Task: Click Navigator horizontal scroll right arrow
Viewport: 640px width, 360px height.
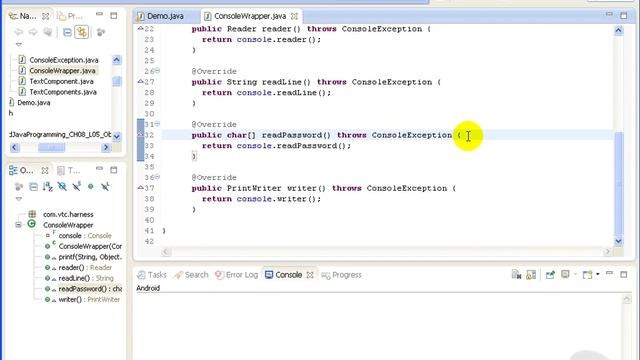Action: (106, 147)
